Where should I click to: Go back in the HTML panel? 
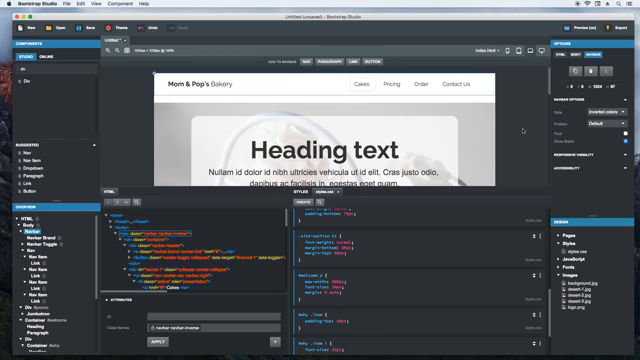[x=108, y=202]
